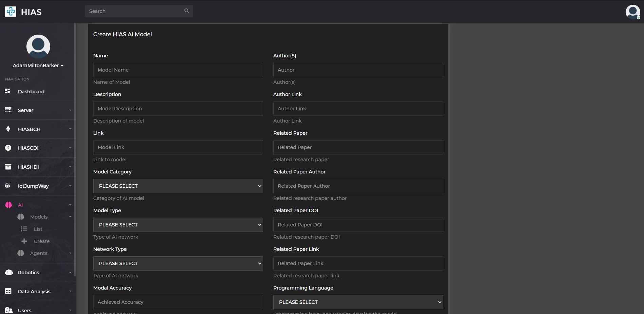Open the Model Type dropdown
The width and height of the screenshot is (644, 314).
[178, 225]
